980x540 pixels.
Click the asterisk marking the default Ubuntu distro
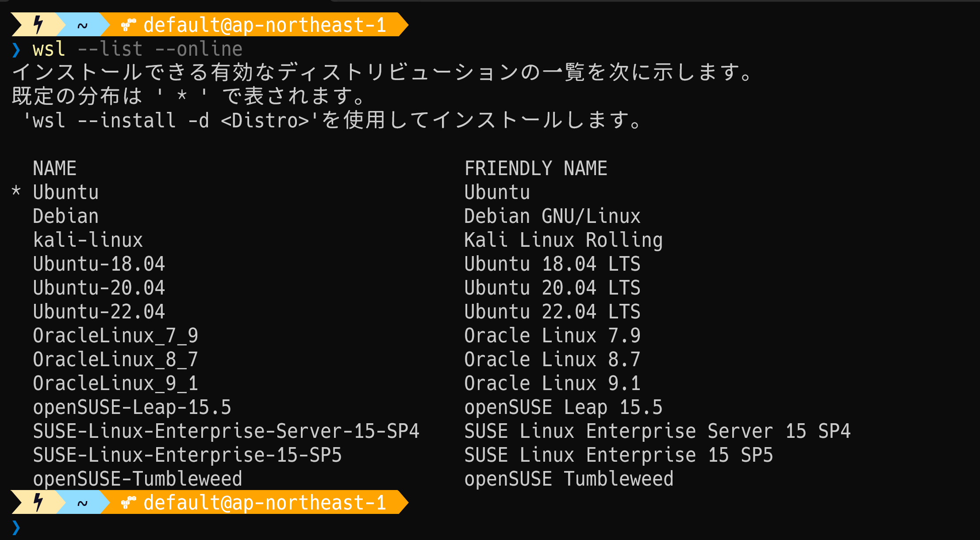(x=16, y=192)
